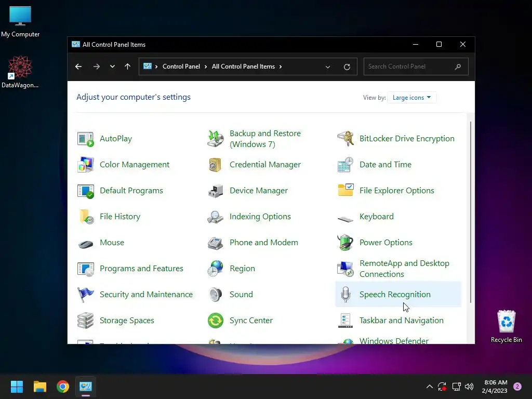Click the Control Panel breadcrumb

(x=181, y=66)
